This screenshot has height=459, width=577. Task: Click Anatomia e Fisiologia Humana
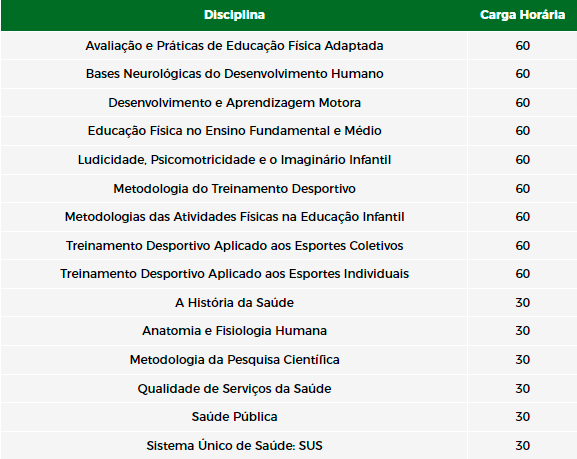234,331
